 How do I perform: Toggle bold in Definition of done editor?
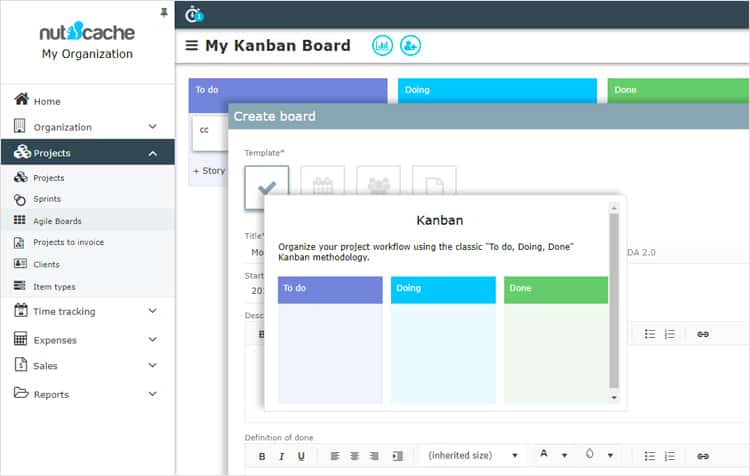coord(262,456)
